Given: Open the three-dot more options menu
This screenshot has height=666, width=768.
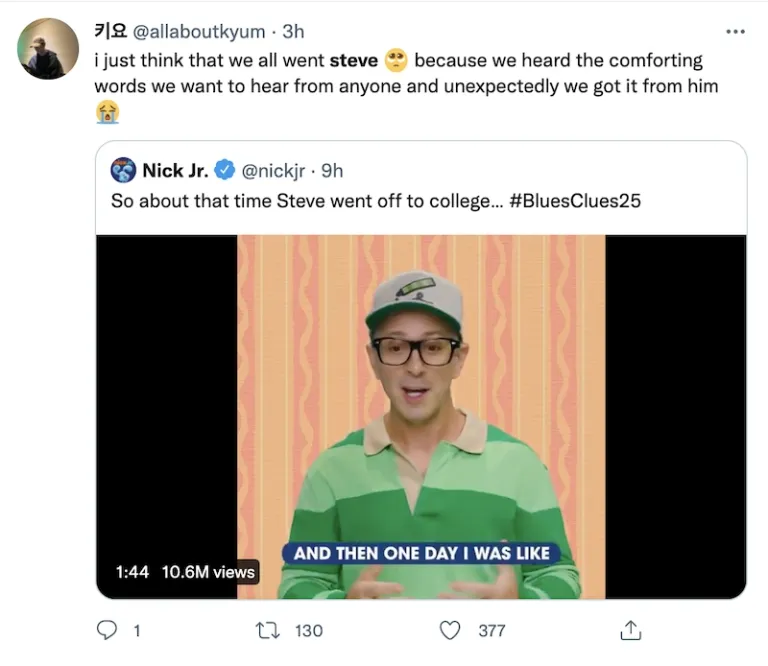Looking at the screenshot, I should click(735, 31).
